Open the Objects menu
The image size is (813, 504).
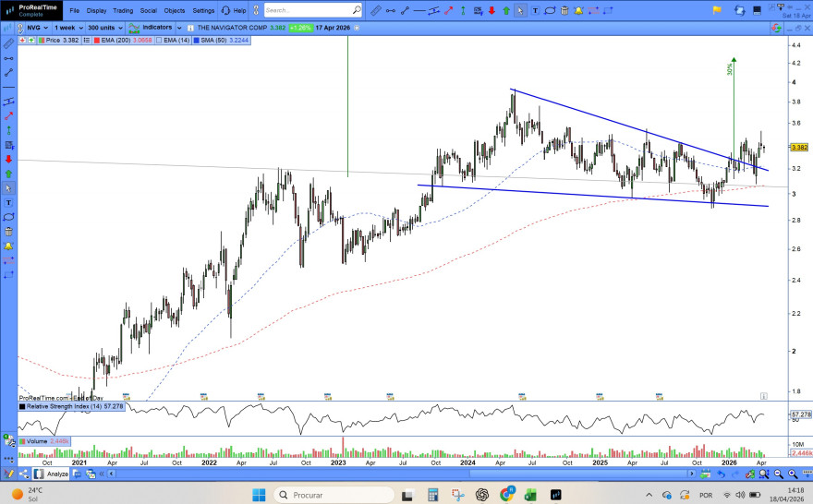coord(174,10)
